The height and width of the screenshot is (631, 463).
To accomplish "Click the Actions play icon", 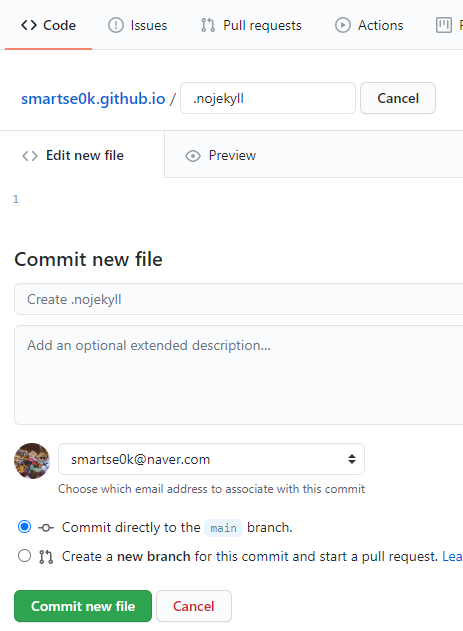I will [343, 25].
